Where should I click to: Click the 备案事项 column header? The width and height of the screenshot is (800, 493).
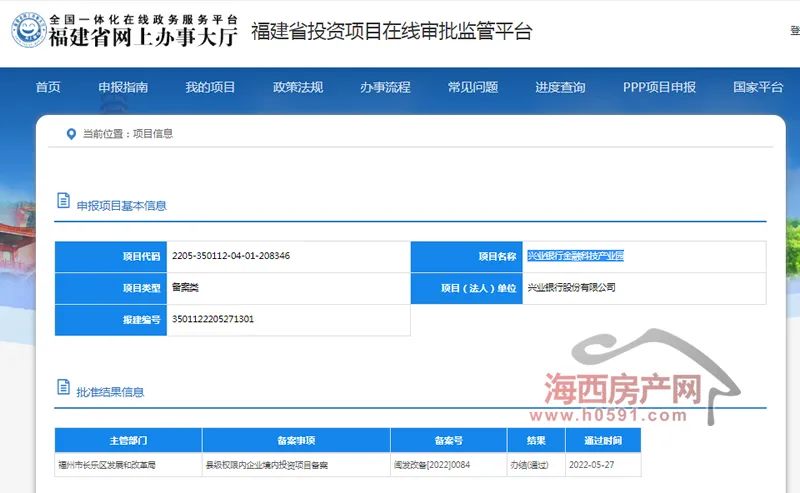click(x=296, y=440)
